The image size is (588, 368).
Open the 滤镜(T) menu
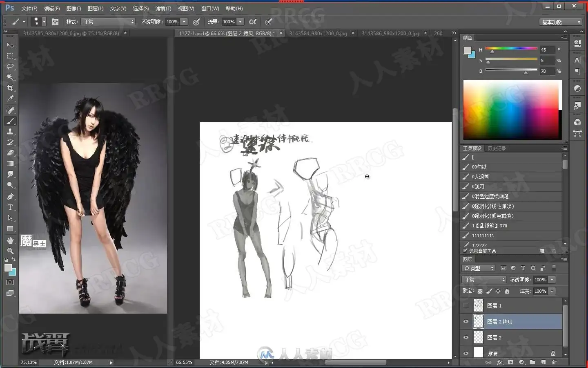pos(163,8)
